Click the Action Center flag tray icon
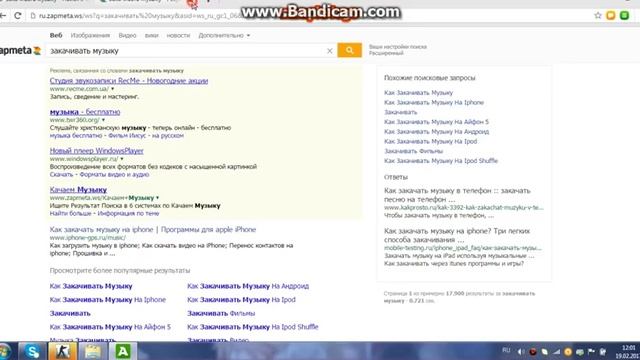Image resolution: width=640 pixels, height=360 pixels. coord(591,351)
